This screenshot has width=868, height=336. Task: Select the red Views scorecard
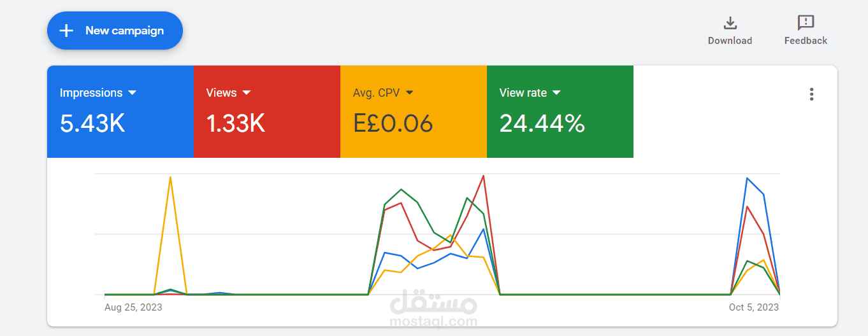click(267, 111)
